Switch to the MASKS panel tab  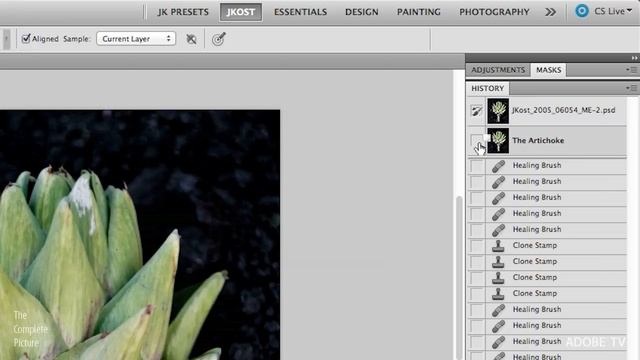coord(549,70)
